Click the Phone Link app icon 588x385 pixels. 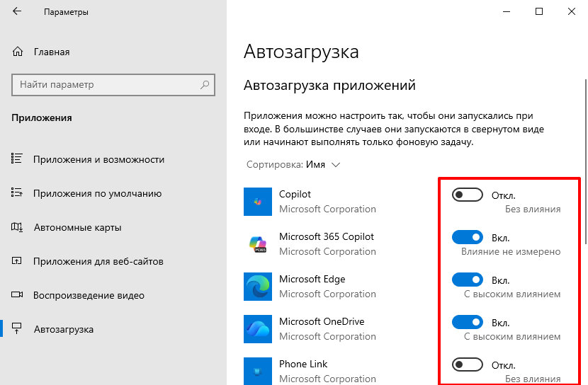(258, 371)
